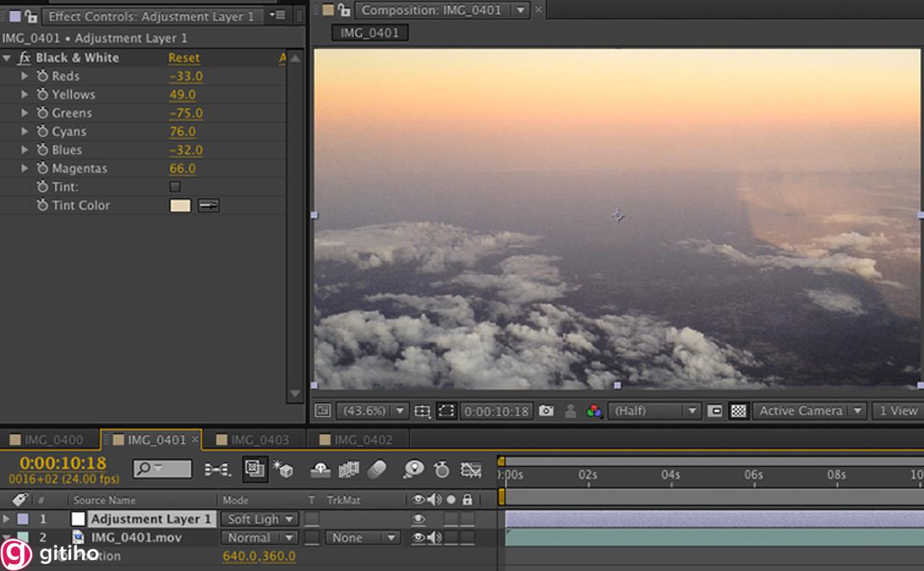Screen dimensions: 924x571
Task: Open the composition mini-flowchart icon
Action: [217, 469]
